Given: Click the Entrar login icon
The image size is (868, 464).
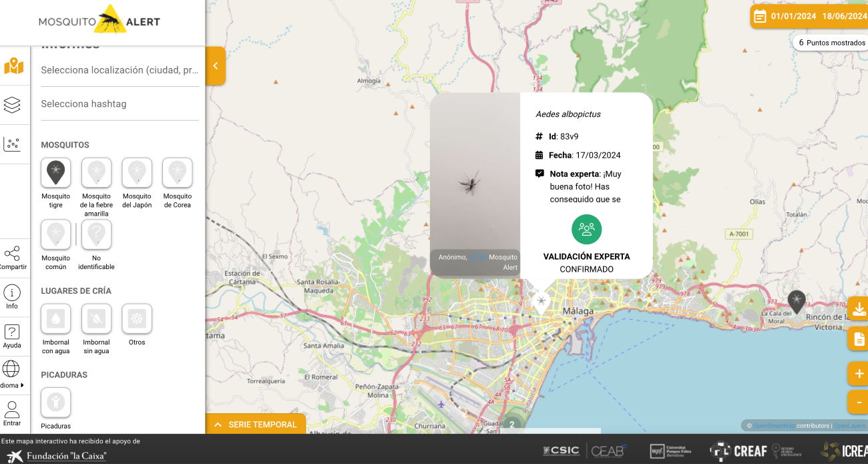Looking at the screenshot, I should tap(12, 409).
